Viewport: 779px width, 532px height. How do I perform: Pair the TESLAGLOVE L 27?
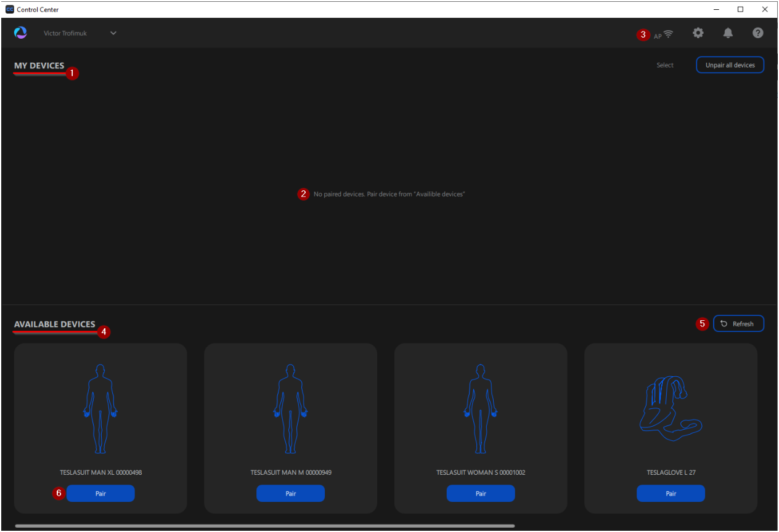(671, 493)
